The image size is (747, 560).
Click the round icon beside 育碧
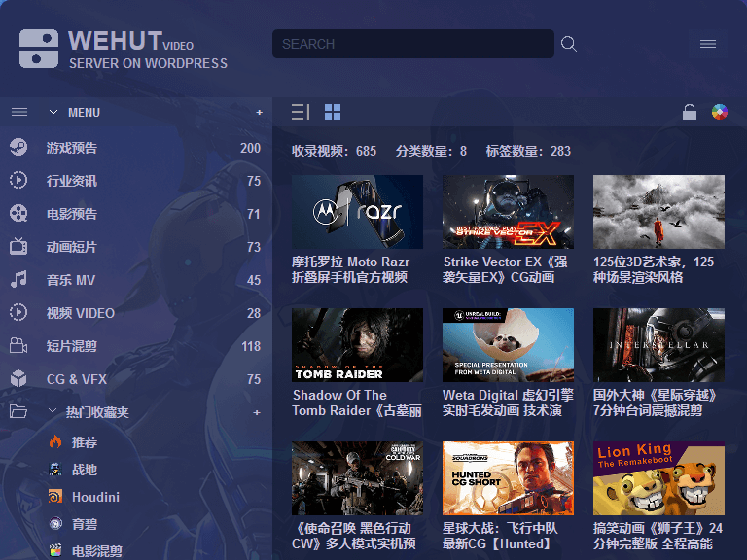click(x=55, y=524)
